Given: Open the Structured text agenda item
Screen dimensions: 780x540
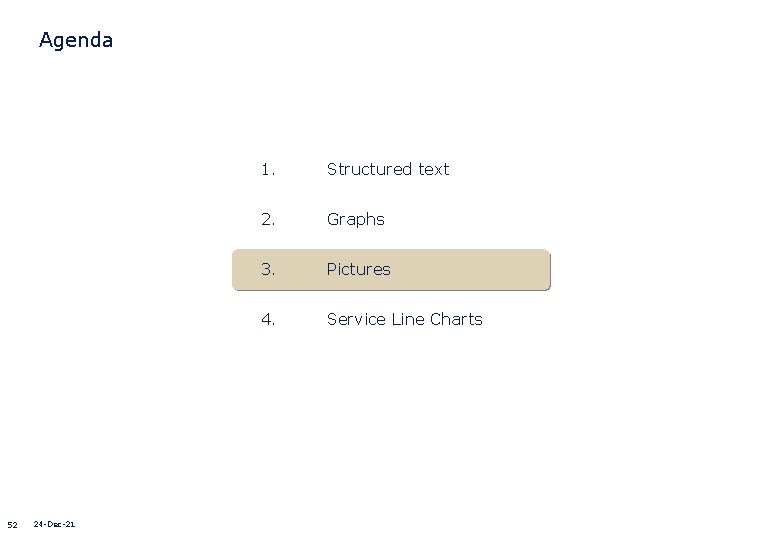Looking at the screenshot, I should [388, 169].
